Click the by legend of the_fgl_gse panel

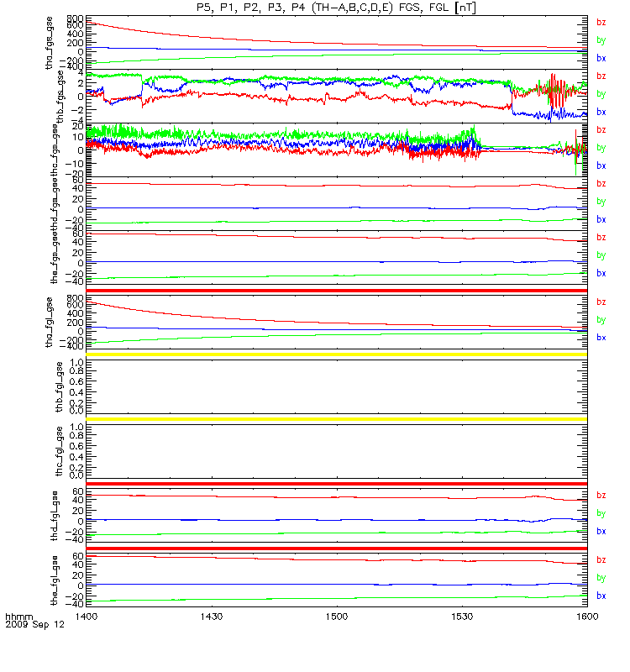coord(601,578)
